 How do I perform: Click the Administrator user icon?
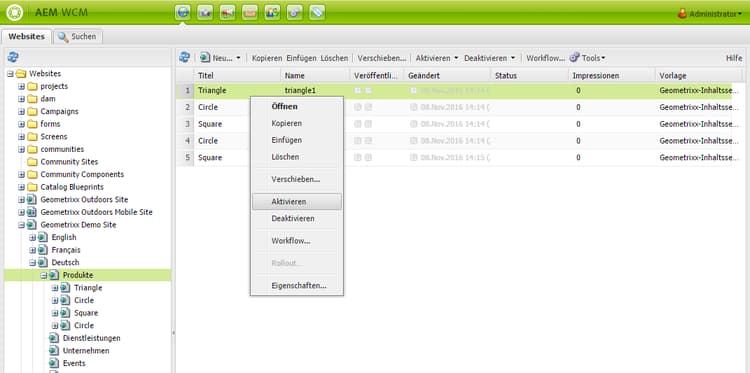click(683, 13)
